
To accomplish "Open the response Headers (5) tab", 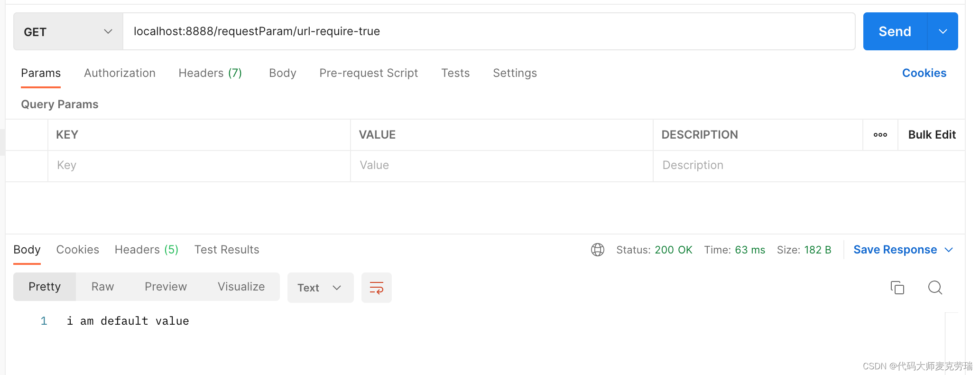I will (x=147, y=250).
